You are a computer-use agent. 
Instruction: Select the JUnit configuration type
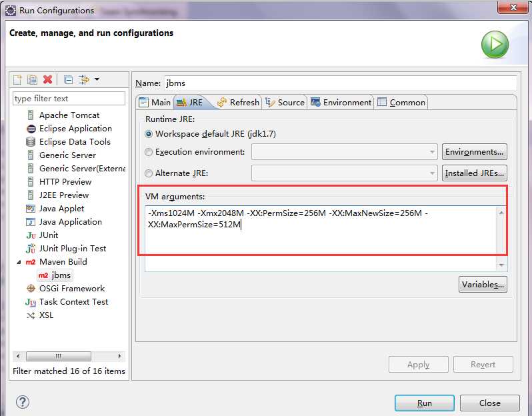pyautogui.click(x=48, y=235)
